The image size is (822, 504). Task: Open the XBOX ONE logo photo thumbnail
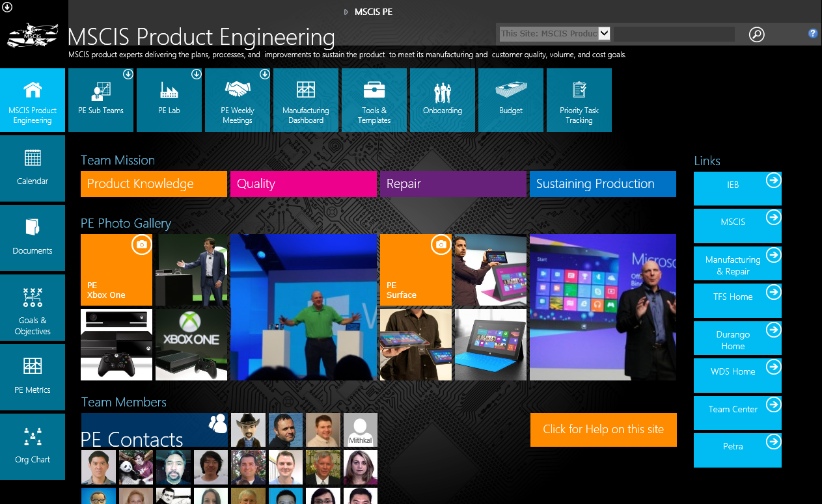[x=191, y=345]
